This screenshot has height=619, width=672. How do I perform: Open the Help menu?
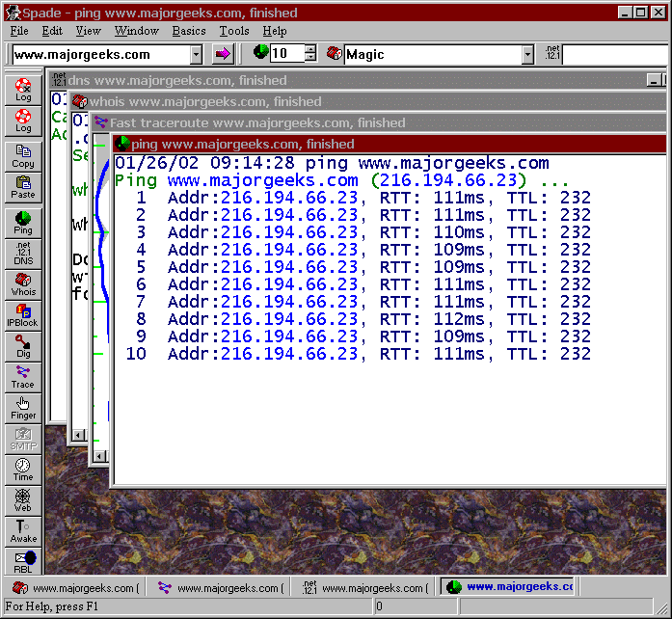[x=275, y=31]
